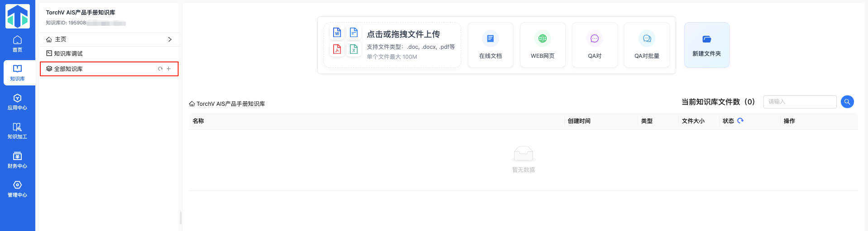The width and height of the screenshot is (868, 231).
Task: Click the 操作 column header
Action: tap(789, 121)
